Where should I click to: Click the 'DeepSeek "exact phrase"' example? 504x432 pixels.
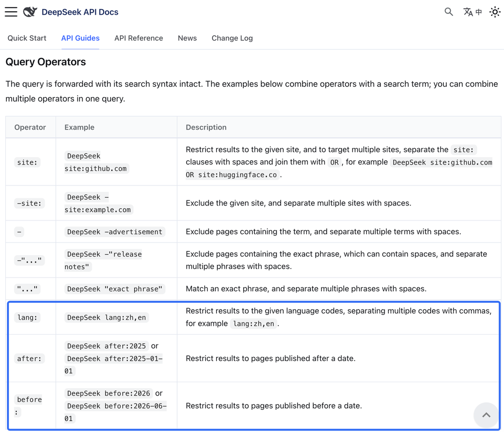115,289
